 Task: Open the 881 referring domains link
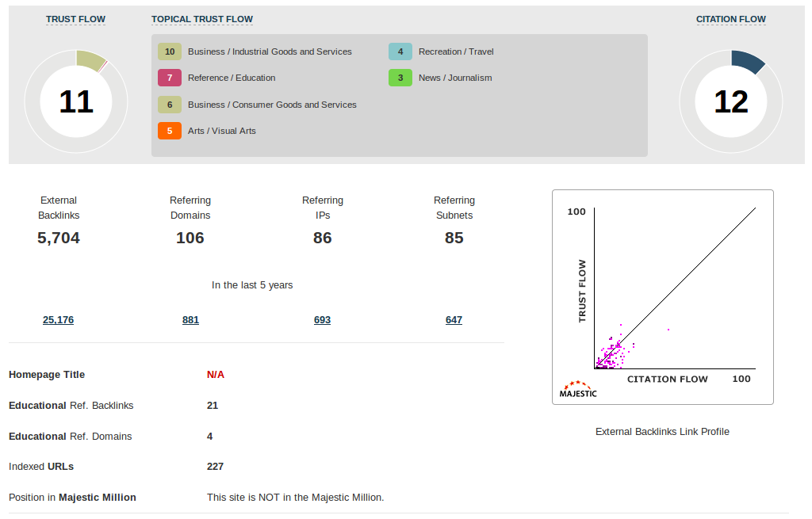coord(190,320)
